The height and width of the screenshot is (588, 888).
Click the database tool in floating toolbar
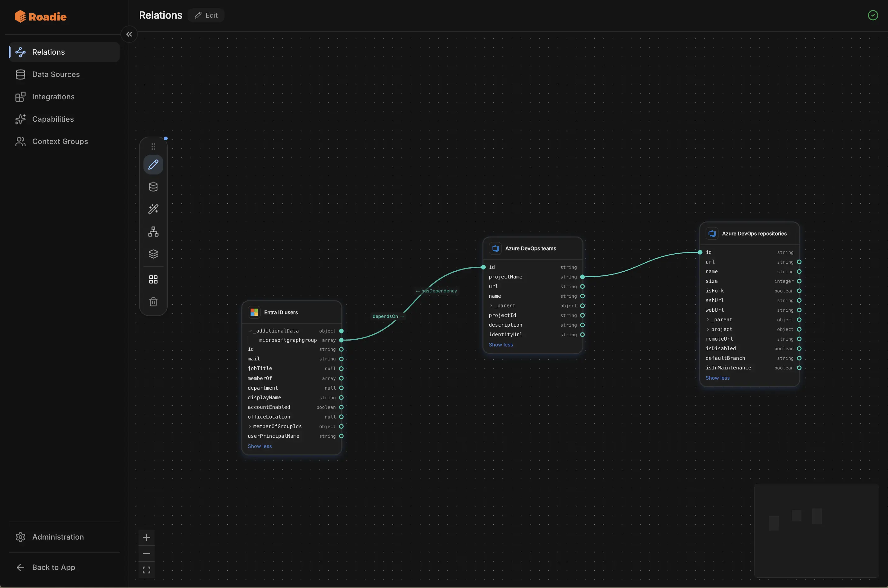(153, 187)
